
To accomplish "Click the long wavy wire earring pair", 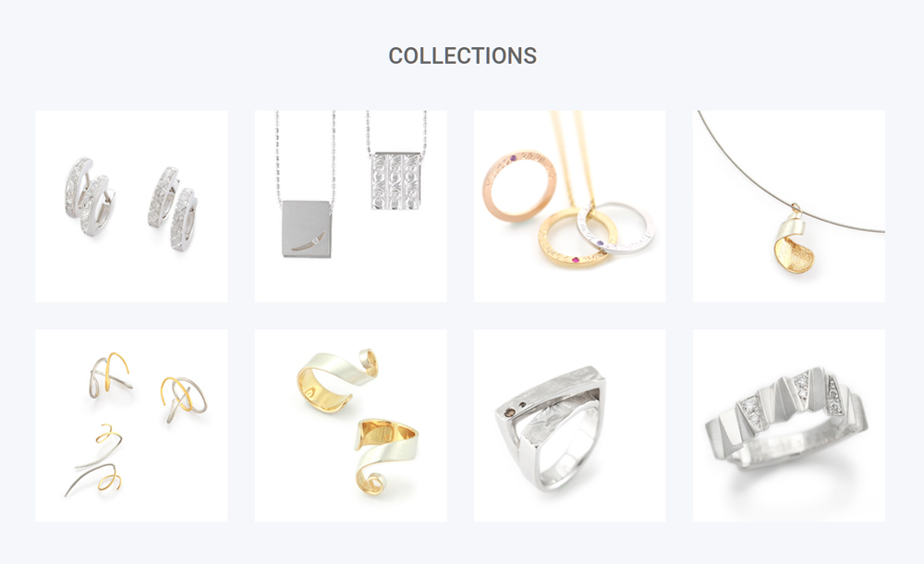I will coord(97,460).
